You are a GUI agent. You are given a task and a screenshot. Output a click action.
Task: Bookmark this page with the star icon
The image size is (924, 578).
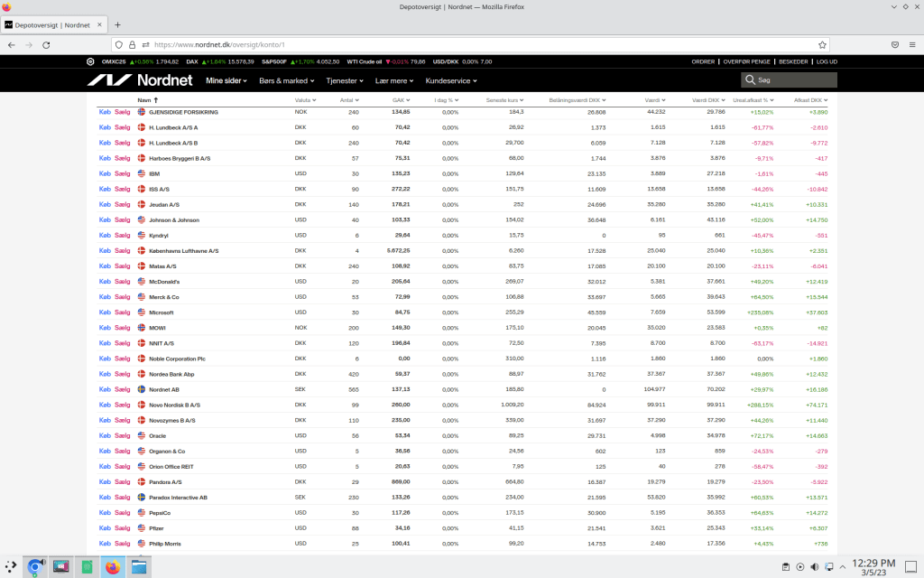pyautogui.click(x=822, y=44)
